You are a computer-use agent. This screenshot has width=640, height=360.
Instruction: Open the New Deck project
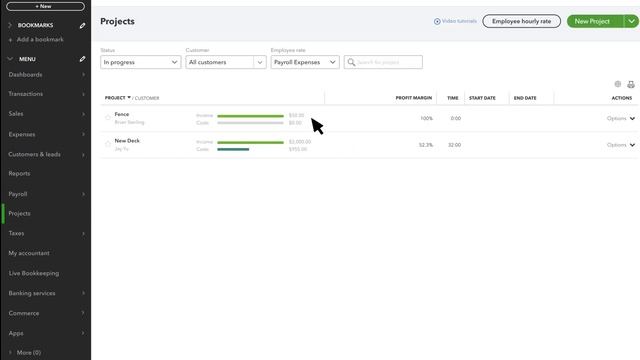(127, 141)
